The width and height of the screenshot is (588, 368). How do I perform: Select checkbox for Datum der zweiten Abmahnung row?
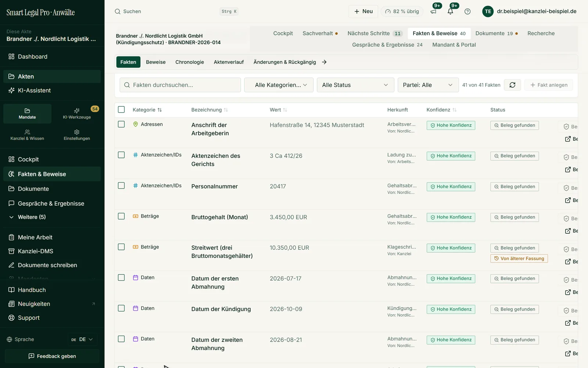tap(121, 339)
